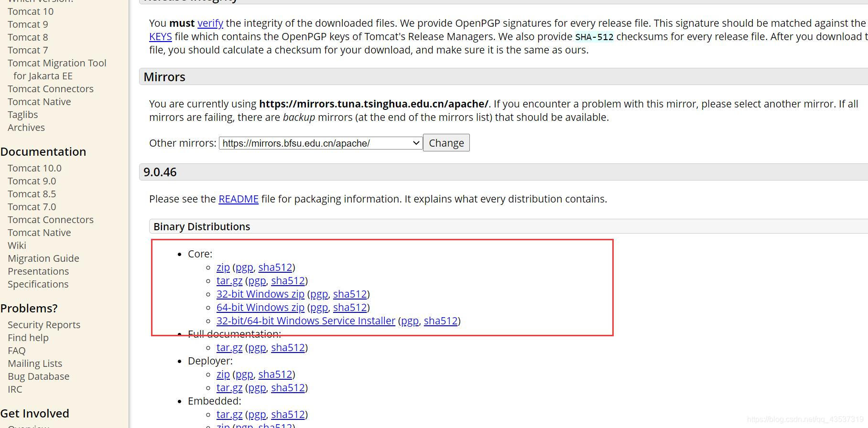Open pgp signature for 32-bit Windows zip
868x428 pixels.
coord(319,294)
